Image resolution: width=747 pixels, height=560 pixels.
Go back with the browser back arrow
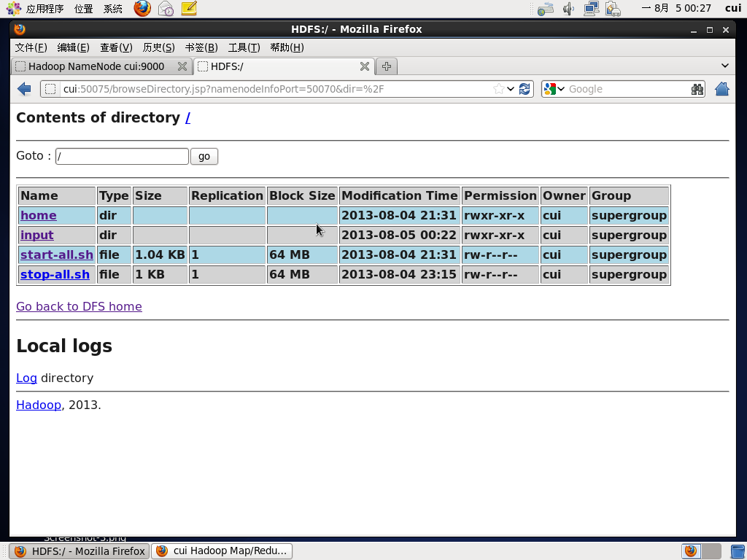tap(24, 89)
